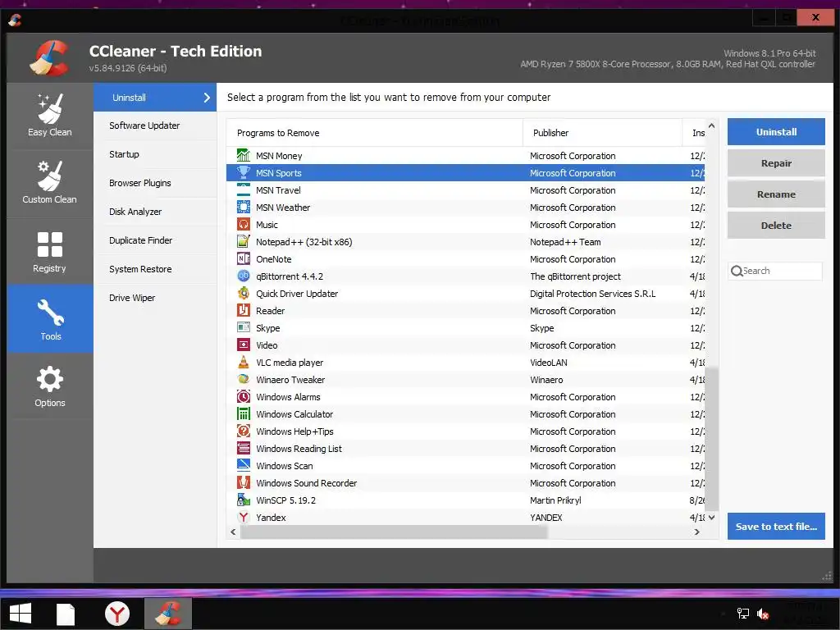Click publisher Digital Protection Services S.R.L

[x=592, y=294]
